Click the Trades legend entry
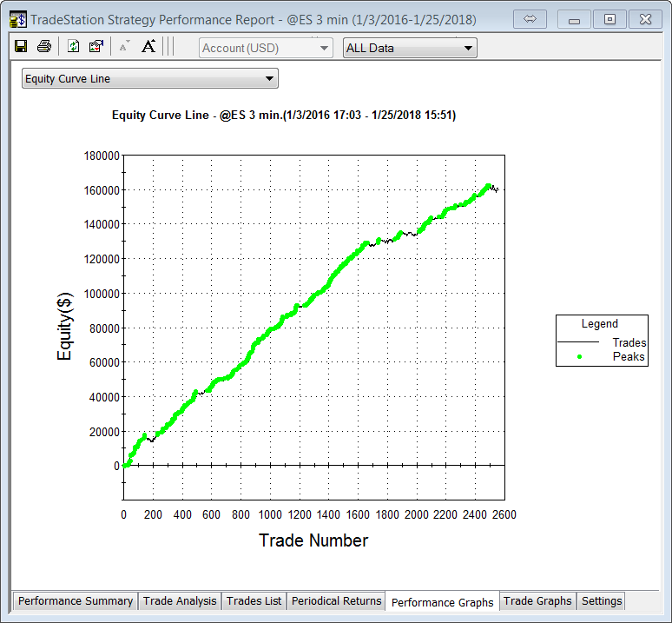Screen dimensions: 672x623 [x=629, y=343]
